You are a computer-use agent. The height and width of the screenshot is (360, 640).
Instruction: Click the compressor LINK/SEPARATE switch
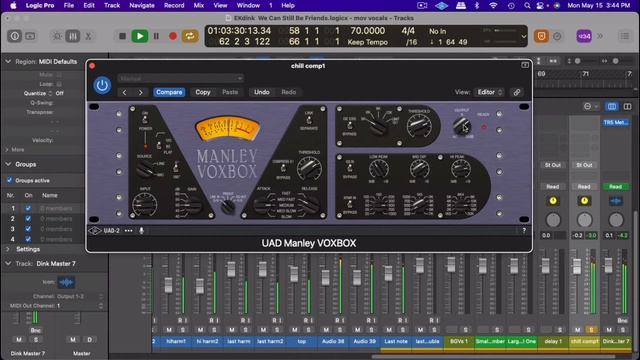[309, 120]
